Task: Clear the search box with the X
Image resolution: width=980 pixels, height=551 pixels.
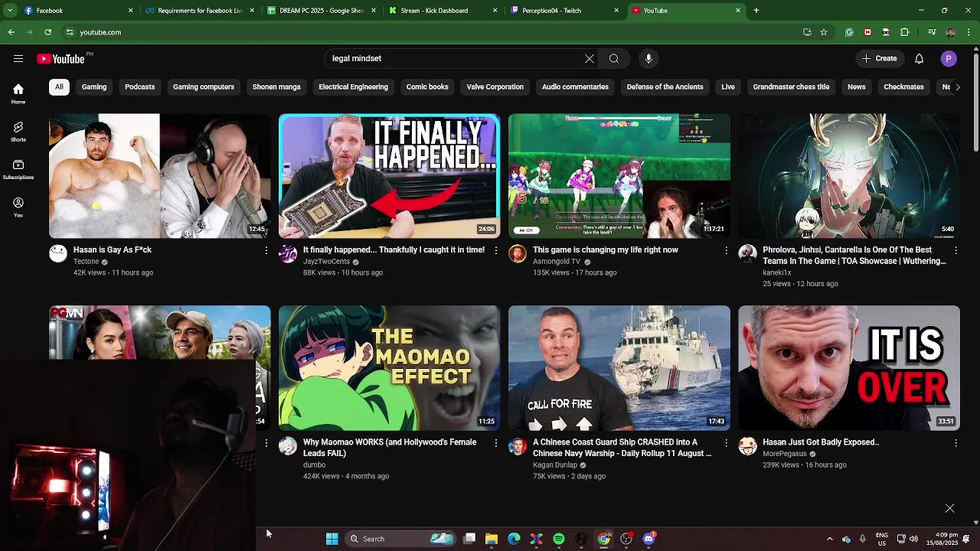Action: pos(590,58)
